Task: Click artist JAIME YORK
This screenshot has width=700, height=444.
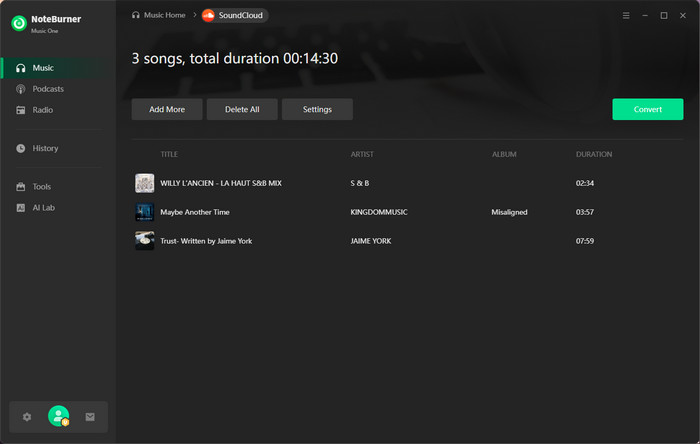Action: pyautogui.click(x=371, y=241)
